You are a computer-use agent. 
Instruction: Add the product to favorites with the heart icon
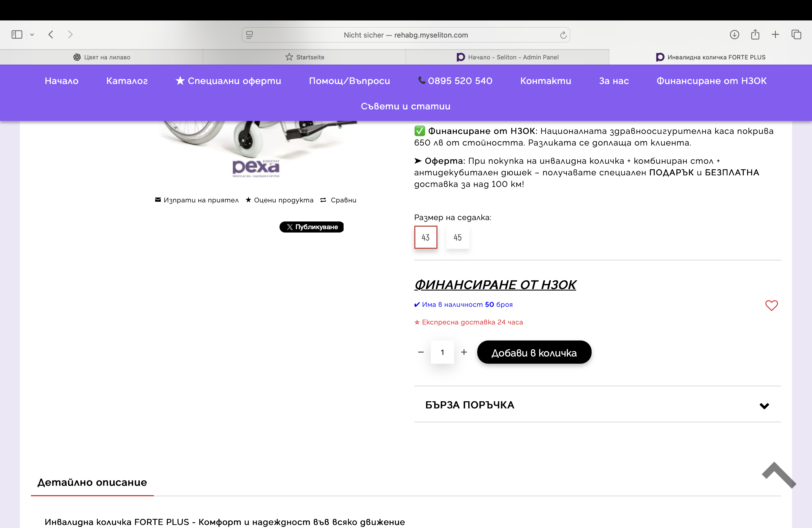click(771, 305)
